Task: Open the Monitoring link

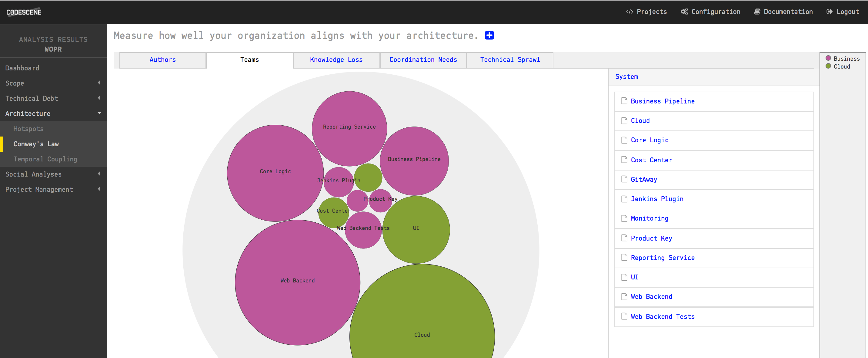Action: point(649,218)
